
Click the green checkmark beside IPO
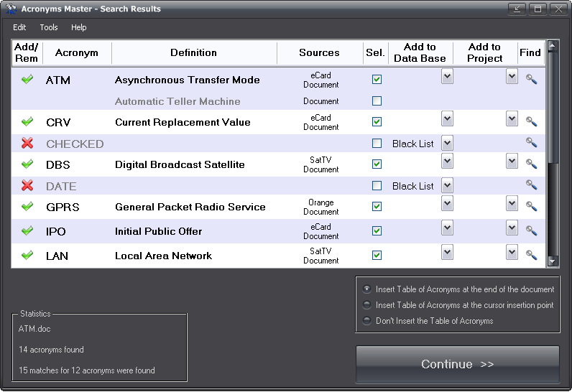pos(27,231)
